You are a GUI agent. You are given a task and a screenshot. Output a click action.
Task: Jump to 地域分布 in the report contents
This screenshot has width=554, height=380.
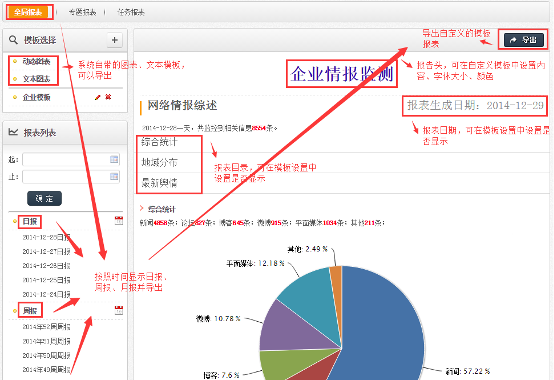pyautogui.click(x=159, y=162)
